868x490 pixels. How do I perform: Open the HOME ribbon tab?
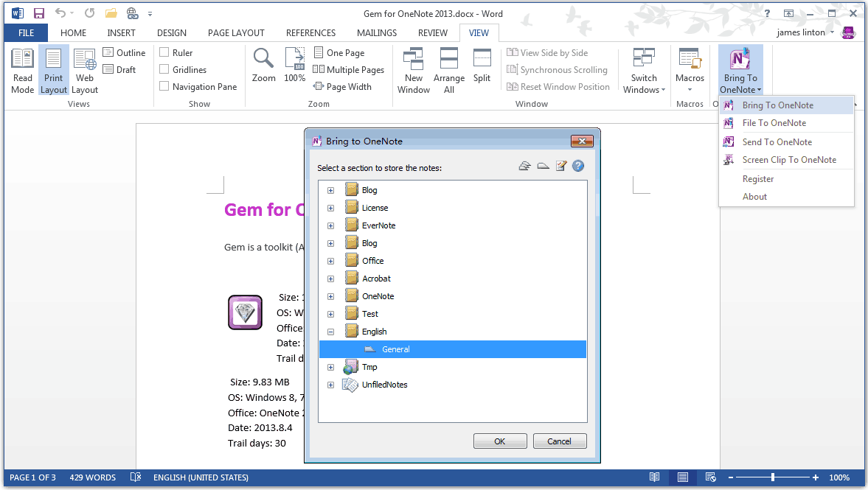[73, 32]
